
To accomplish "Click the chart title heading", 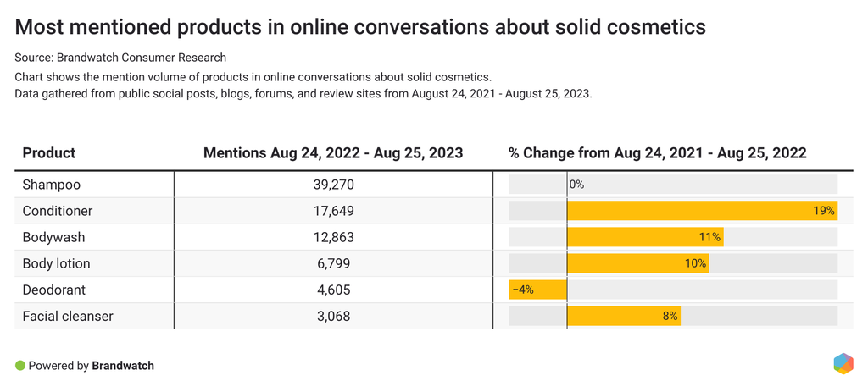I will [x=360, y=27].
